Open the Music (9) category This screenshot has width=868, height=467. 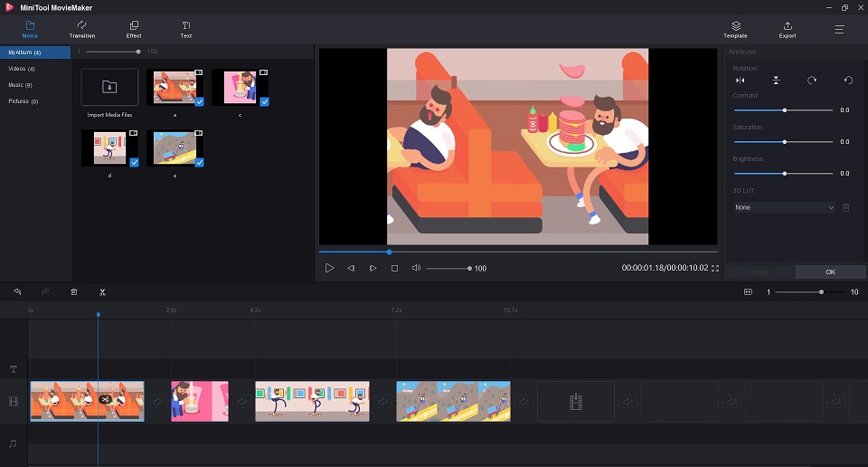[x=21, y=85]
